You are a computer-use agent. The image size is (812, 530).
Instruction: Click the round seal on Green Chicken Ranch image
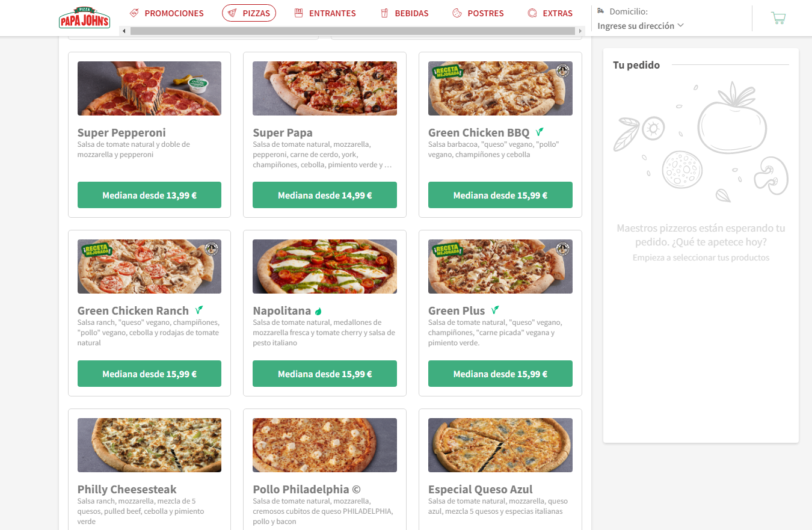[x=211, y=249]
